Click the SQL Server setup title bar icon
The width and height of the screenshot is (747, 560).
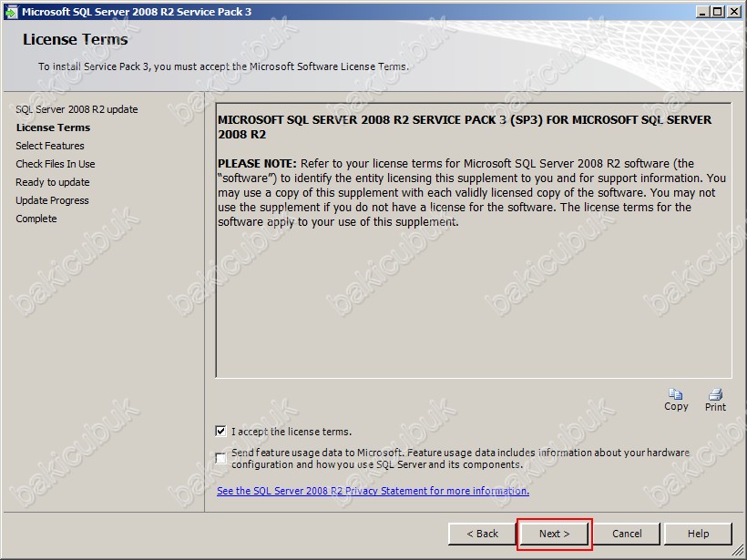point(11,12)
